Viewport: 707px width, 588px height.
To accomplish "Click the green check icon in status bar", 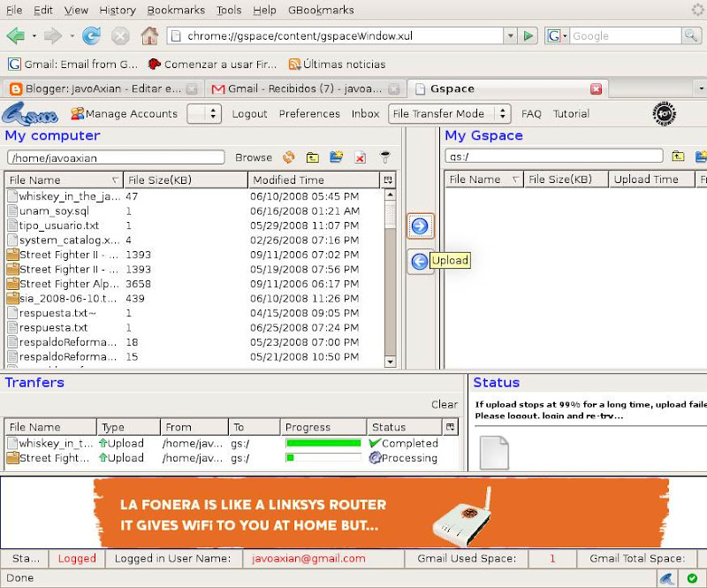I will click(x=692, y=578).
